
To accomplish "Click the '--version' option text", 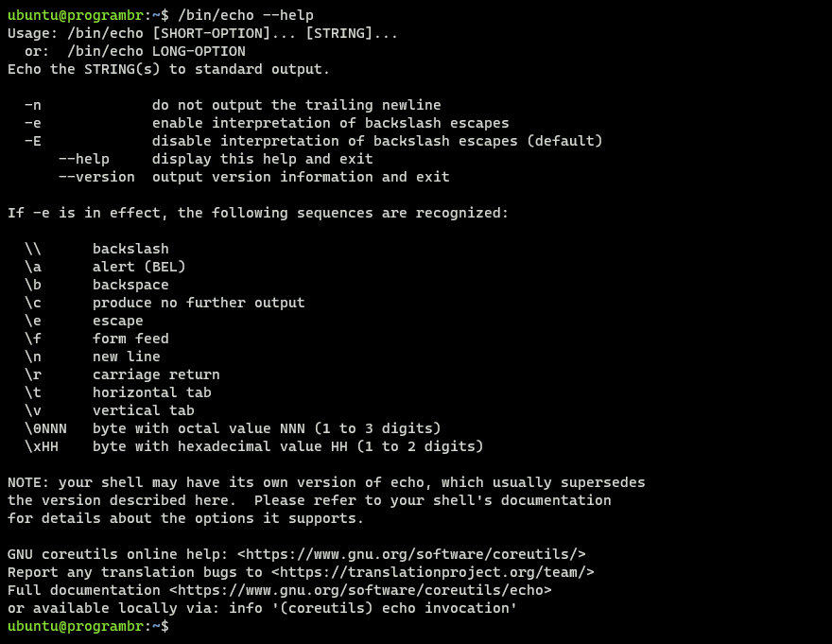I will click(x=96, y=177).
